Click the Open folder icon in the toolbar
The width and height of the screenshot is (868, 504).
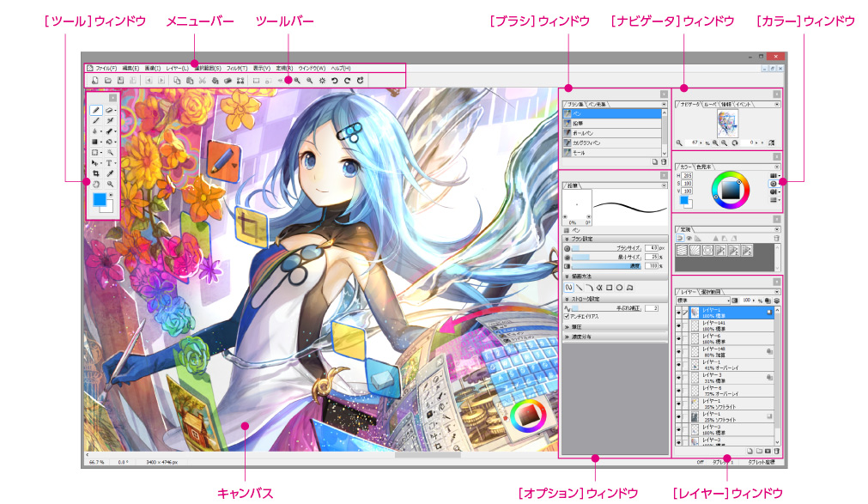click(108, 81)
